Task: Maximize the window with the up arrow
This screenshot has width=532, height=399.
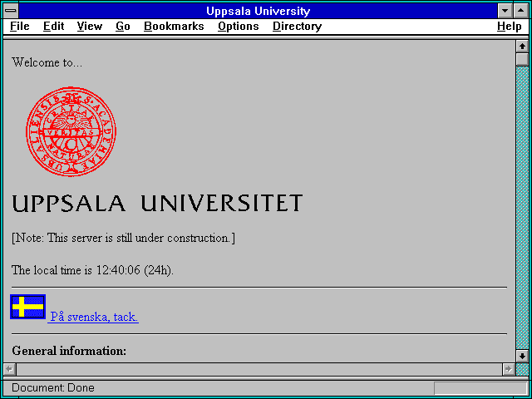Action: [521, 11]
